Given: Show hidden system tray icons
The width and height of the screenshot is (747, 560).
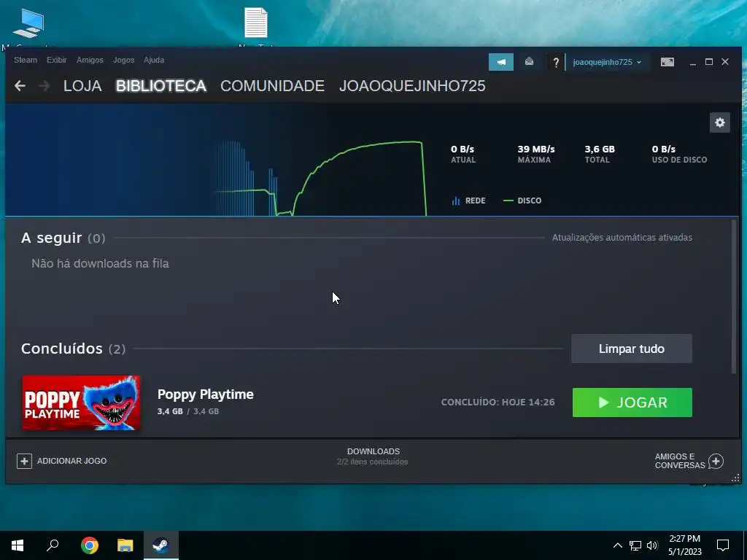Looking at the screenshot, I should click(617, 545).
